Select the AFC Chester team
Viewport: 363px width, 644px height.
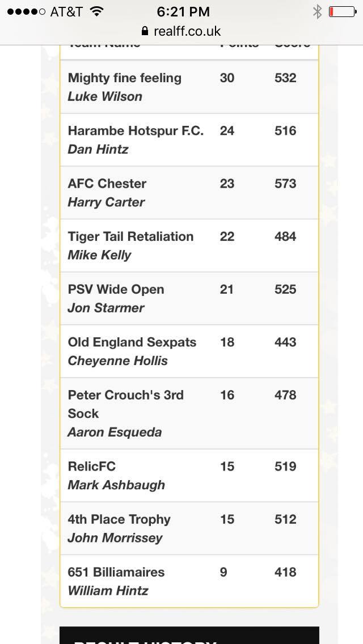coord(107,184)
